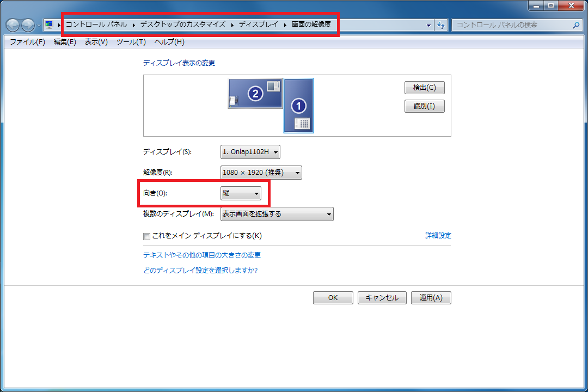This screenshot has width=588, height=392.
Task: Select monitor 1 portrait thumbnail
Action: tap(298, 106)
